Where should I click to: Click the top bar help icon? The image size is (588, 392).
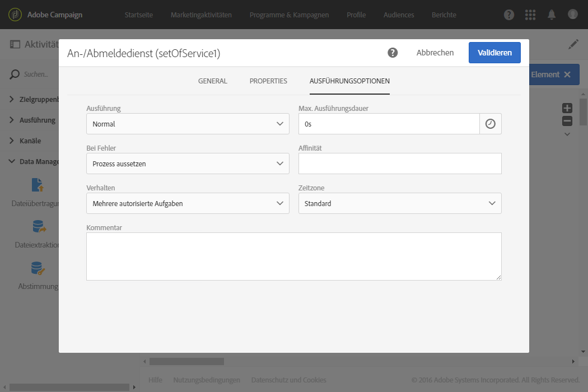click(x=509, y=15)
